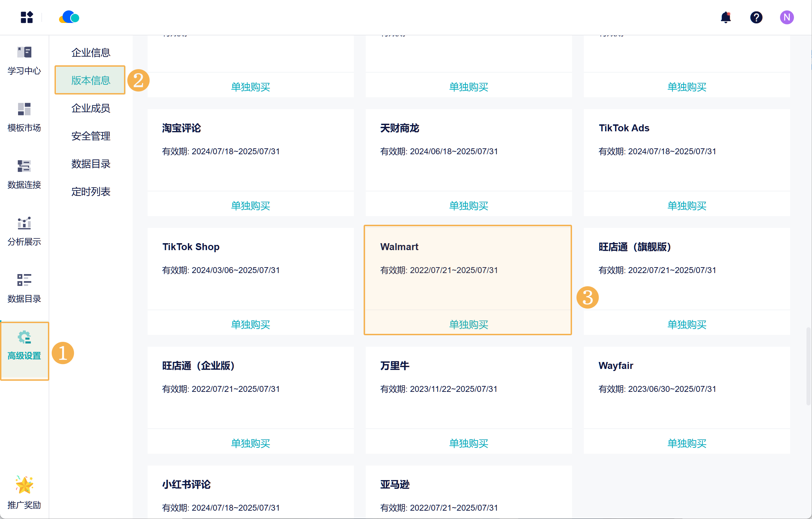The height and width of the screenshot is (519, 812).
Task: Open the notification bell
Action: click(x=726, y=17)
